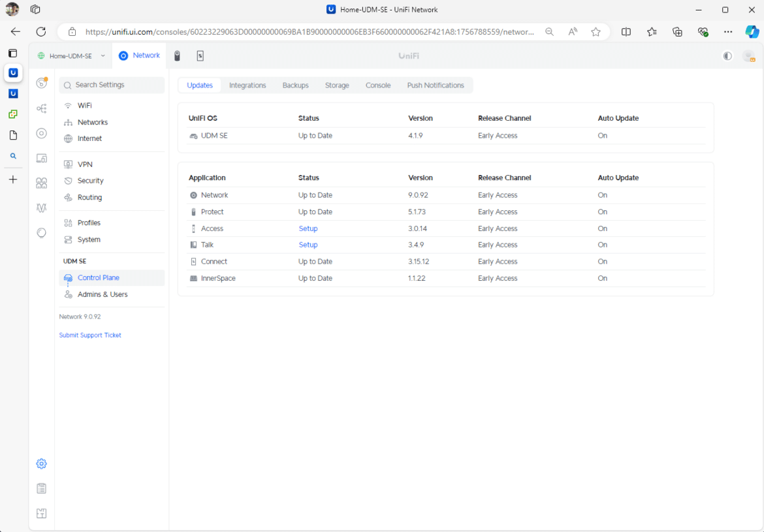The image size is (764, 532).
Task: Launch the Copilot sidebar icon
Action: [752, 32]
